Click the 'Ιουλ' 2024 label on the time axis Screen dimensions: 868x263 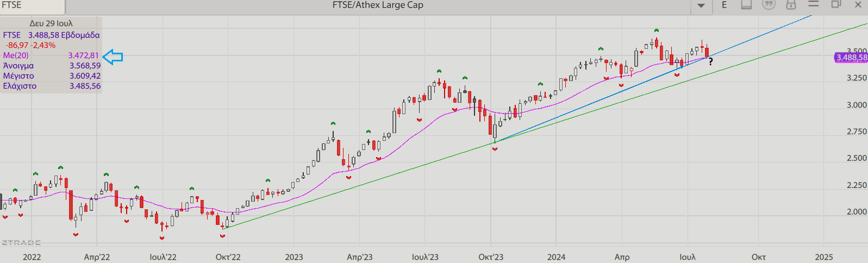point(688,257)
